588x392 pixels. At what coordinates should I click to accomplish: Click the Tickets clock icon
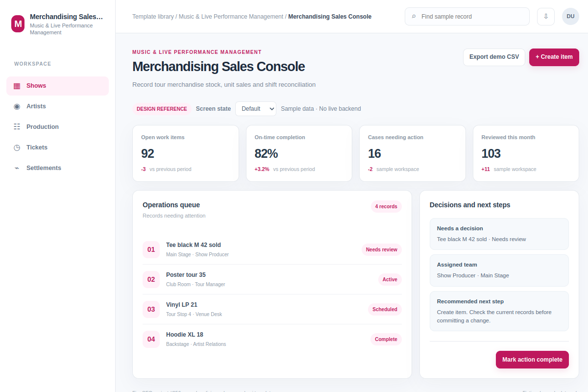17,147
